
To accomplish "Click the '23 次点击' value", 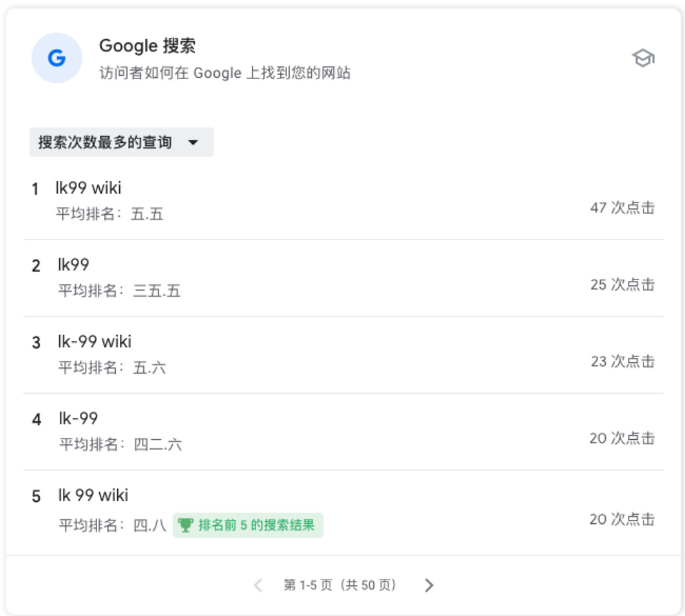I will [x=622, y=361].
